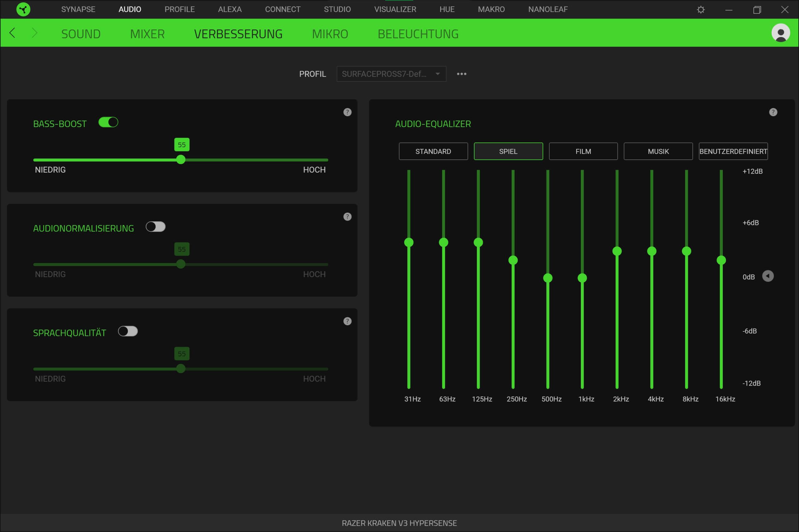This screenshot has height=532, width=799.
Task: Turn on Sprachqualität switch
Action: point(128,331)
